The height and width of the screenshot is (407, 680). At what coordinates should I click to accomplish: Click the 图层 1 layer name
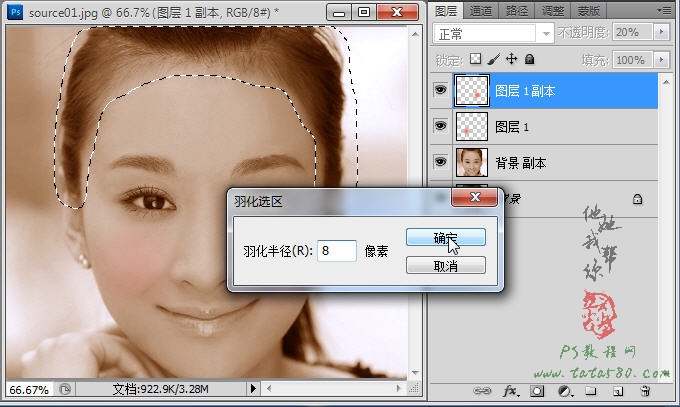click(512, 127)
